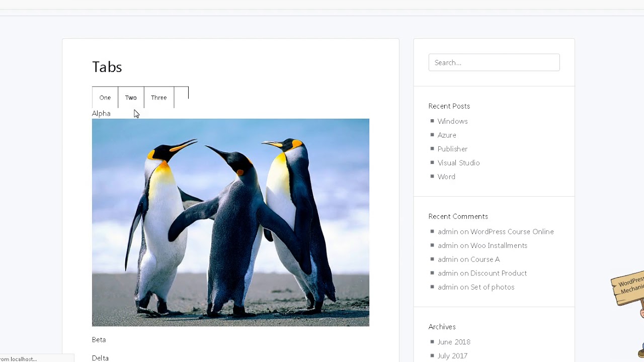Switch to the One tab
This screenshot has height=362, width=644.
[x=105, y=98]
